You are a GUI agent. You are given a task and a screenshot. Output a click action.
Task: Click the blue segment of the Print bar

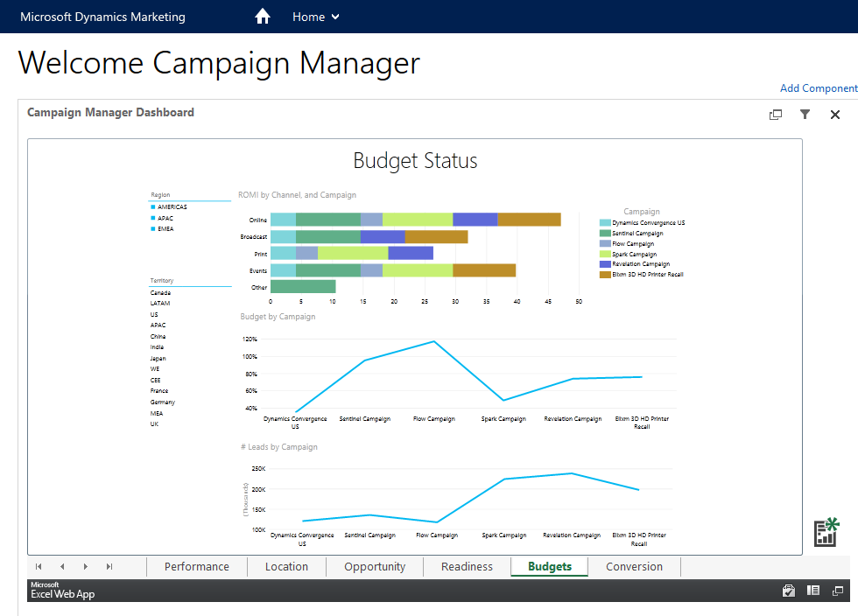(x=411, y=253)
